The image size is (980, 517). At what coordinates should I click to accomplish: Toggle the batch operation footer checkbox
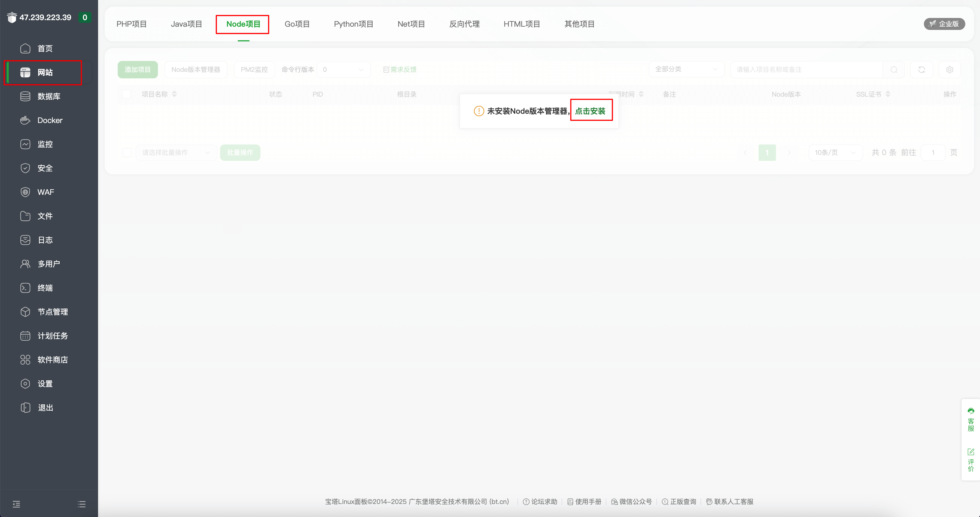point(127,152)
